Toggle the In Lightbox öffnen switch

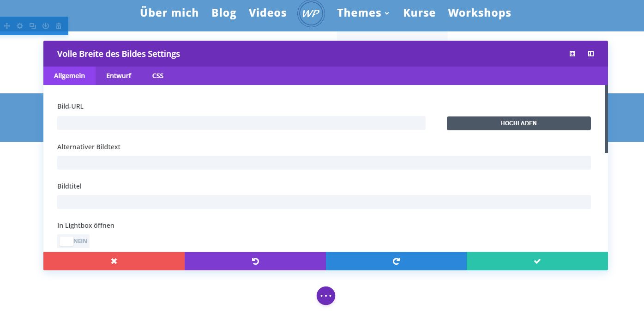pyautogui.click(x=73, y=241)
